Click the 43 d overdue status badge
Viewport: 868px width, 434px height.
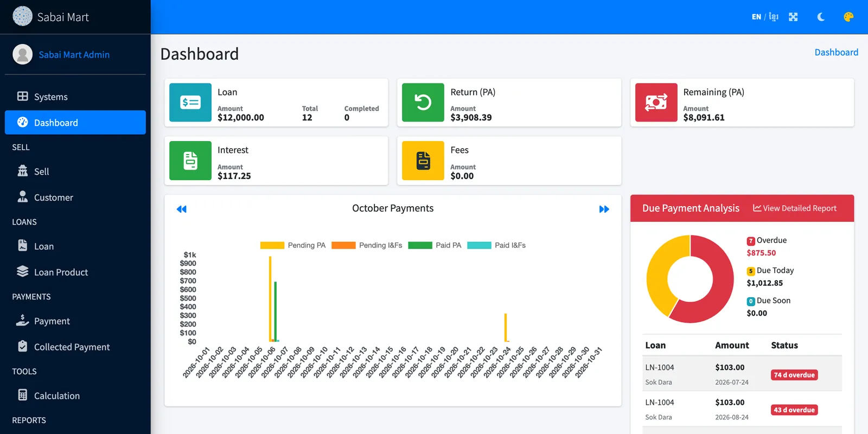(794, 410)
